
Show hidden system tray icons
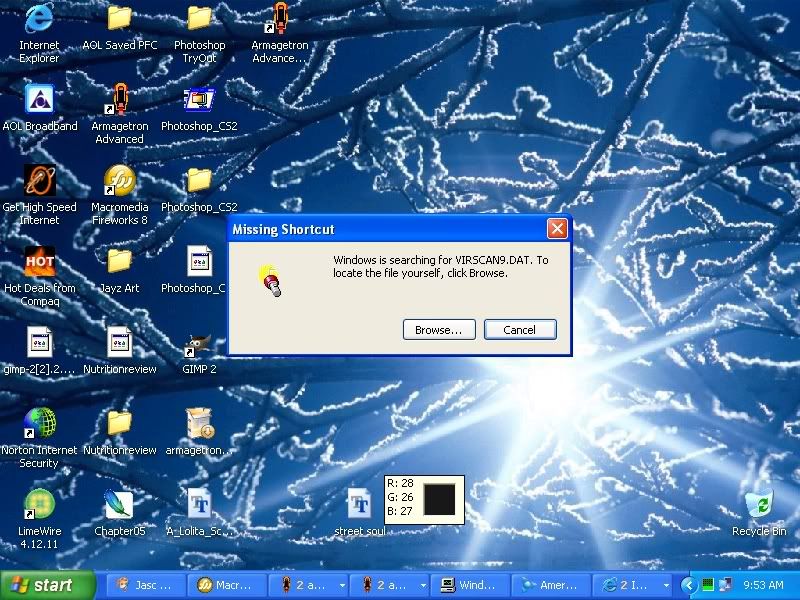pos(688,585)
